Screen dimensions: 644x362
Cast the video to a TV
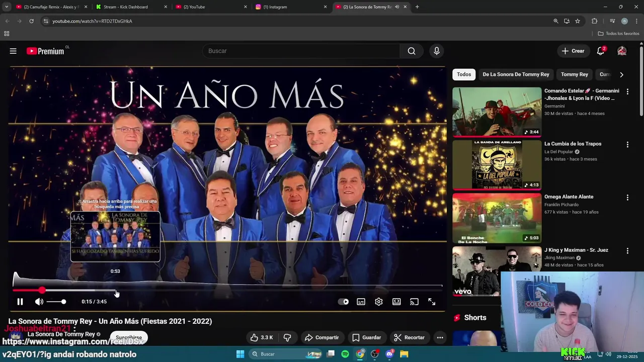[x=414, y=302]
